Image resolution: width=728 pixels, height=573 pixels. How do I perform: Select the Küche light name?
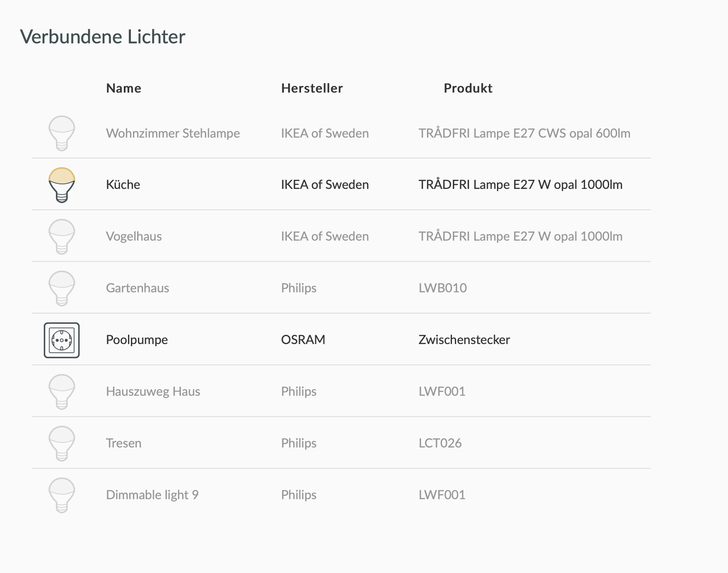(x=123, y=185)
